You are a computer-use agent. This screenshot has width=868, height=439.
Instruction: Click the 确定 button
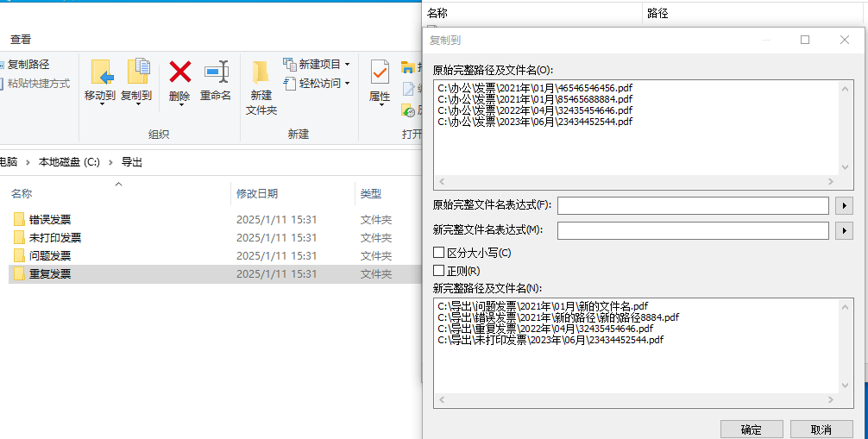(x=752, y=430)
